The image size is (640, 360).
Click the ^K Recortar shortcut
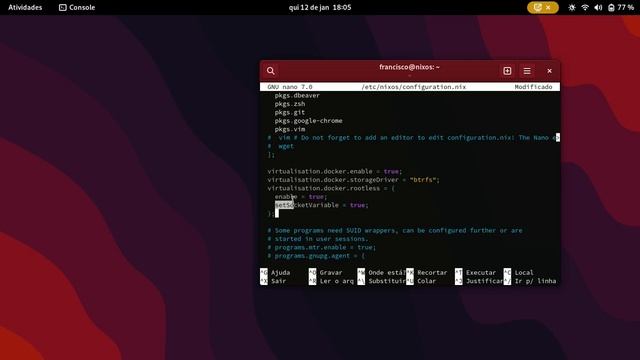(427, 273)
